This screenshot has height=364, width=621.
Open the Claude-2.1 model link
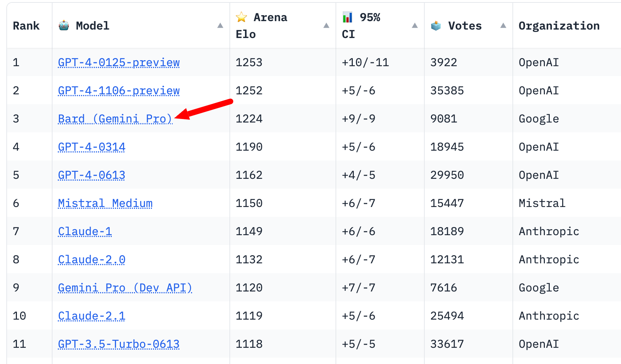[x=92, y=316]
